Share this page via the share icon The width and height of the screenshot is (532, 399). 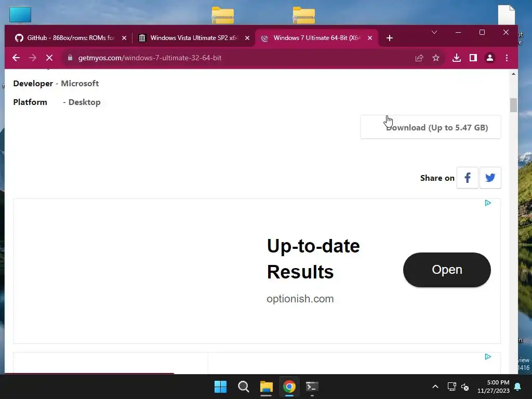[419, 58]
